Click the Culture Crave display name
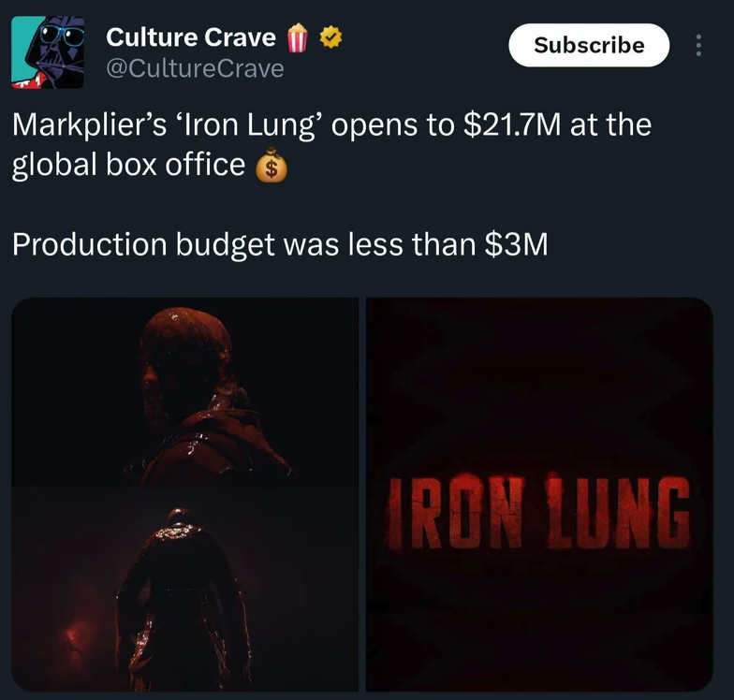 (191, 37)
